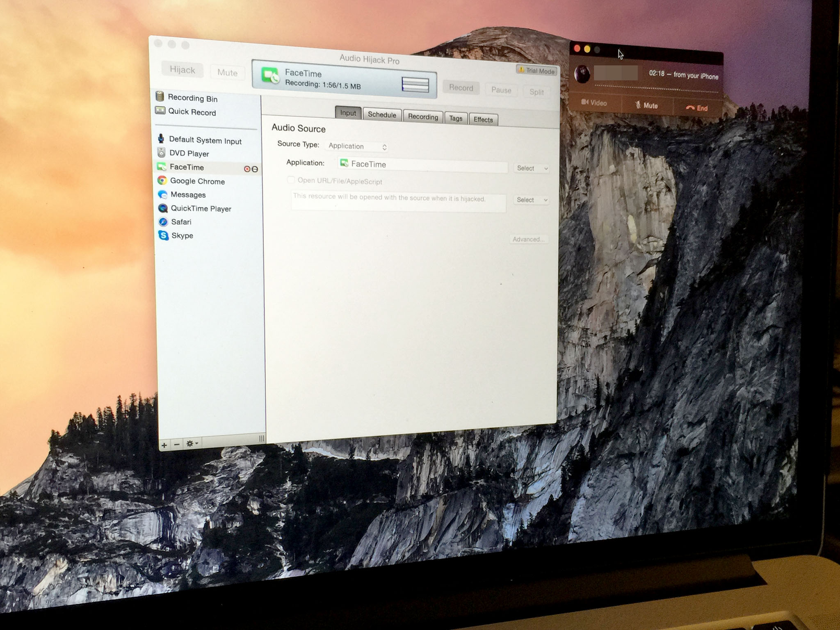Click the FaceTime icon in the sidebar list
840x630 pixels.
[x=162, y=167]
